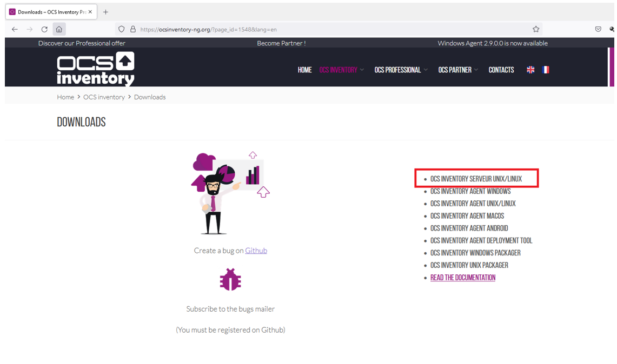Expand the OCS INVENTORY dropdown chevron

pyautogui.click(x=362, y=70)
